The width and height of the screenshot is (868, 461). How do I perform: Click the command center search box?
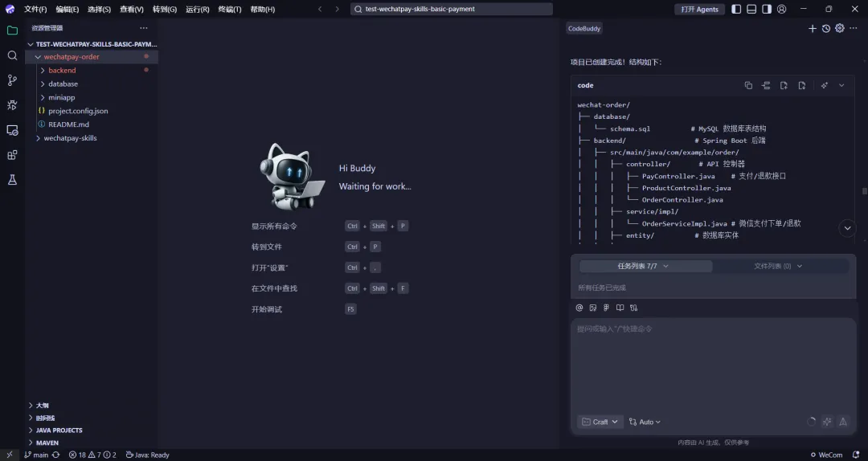pyautogui.click(x=451, y=9)
